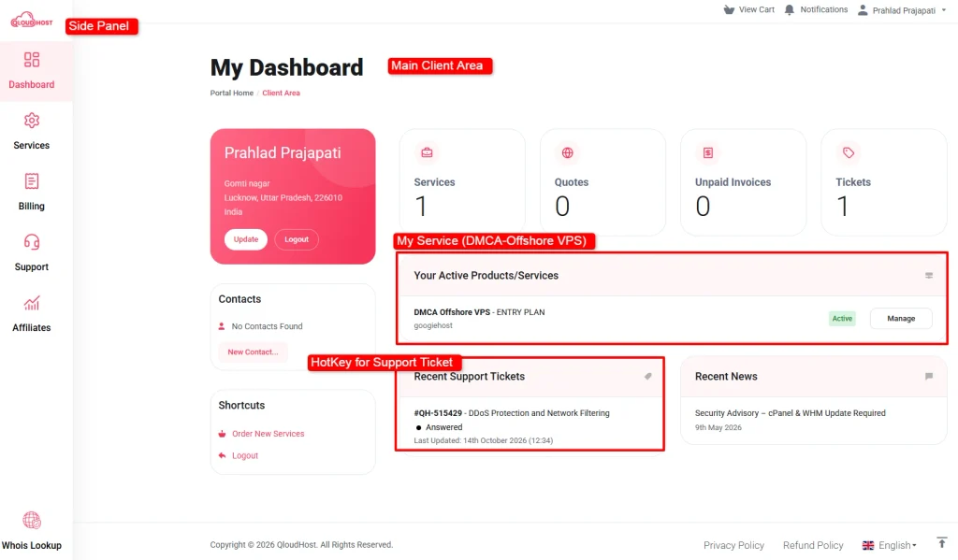Open Dashboard in the side panel
Screen dimensions: 958x560
(31, 71)
